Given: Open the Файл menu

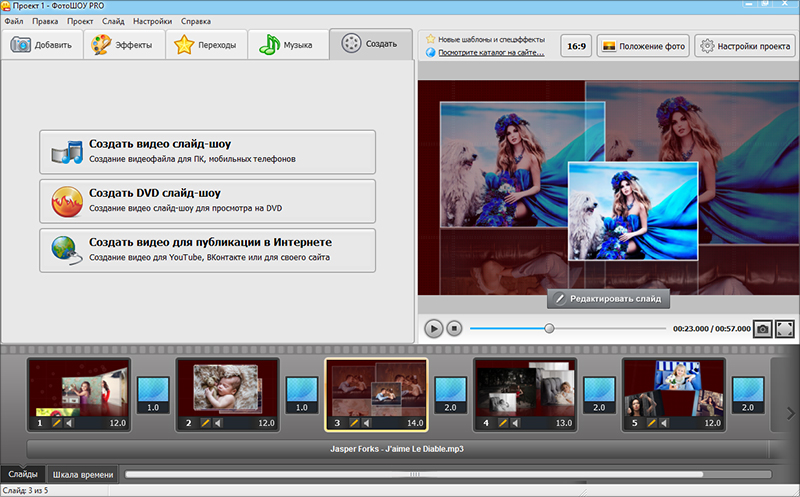Looking at the screenshot, I should 14,21.
